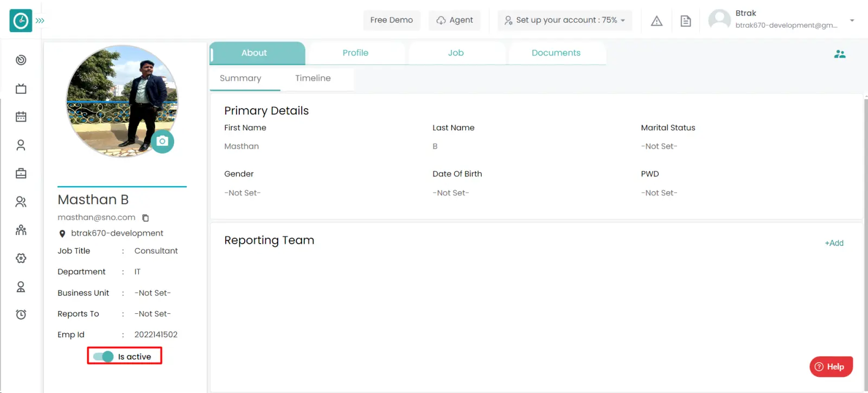Open the Help button
This screenshot has width=868, height=393.
click(831, 366)
